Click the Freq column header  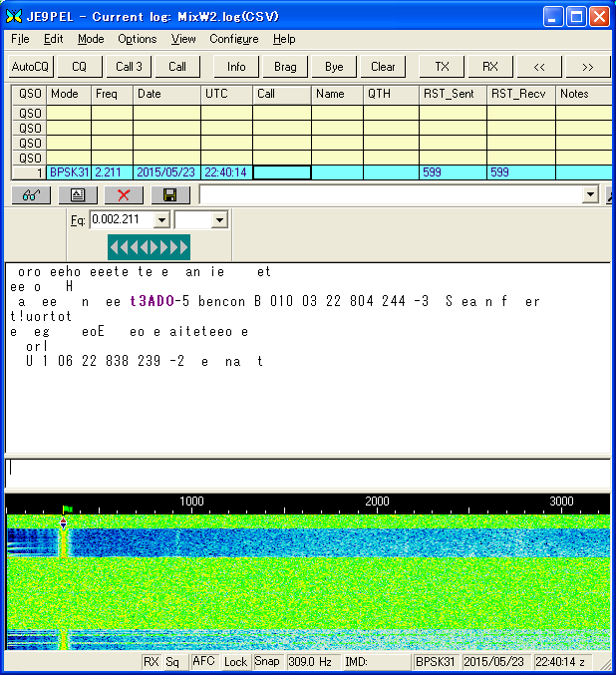point(113,94)
